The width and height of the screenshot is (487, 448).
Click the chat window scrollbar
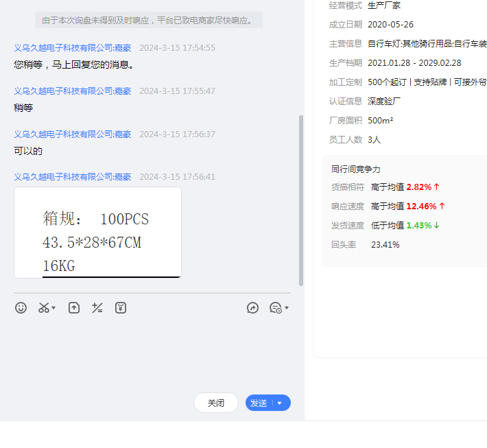300,199
